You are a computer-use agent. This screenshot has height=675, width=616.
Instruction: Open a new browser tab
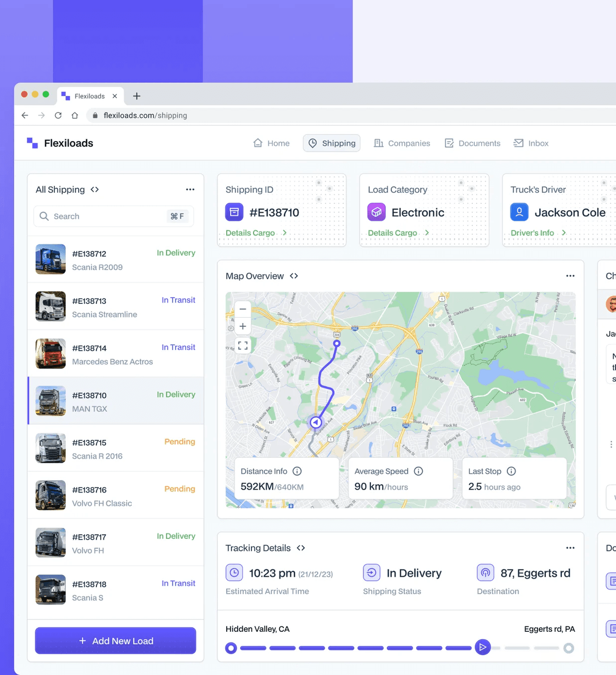point(137,96)
